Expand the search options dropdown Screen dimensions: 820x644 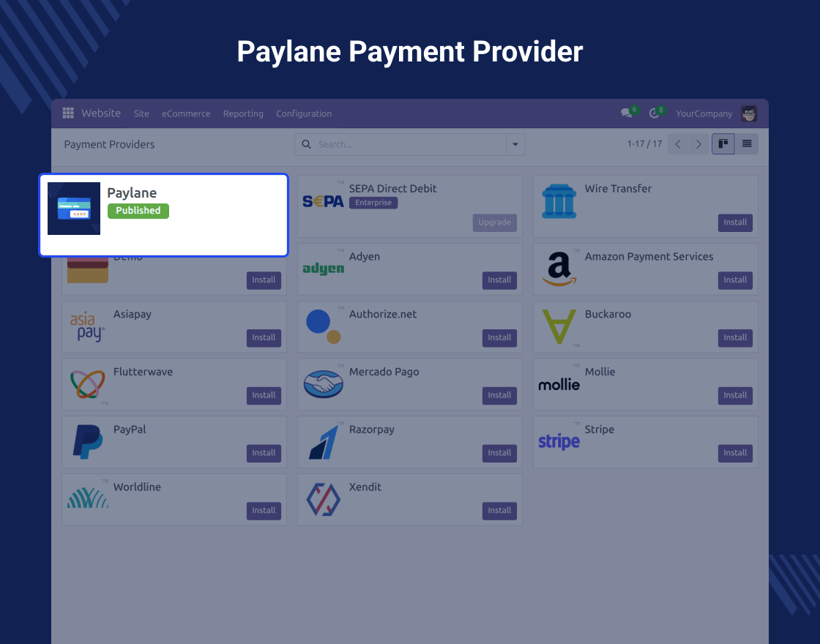click(x=515, y=144)
